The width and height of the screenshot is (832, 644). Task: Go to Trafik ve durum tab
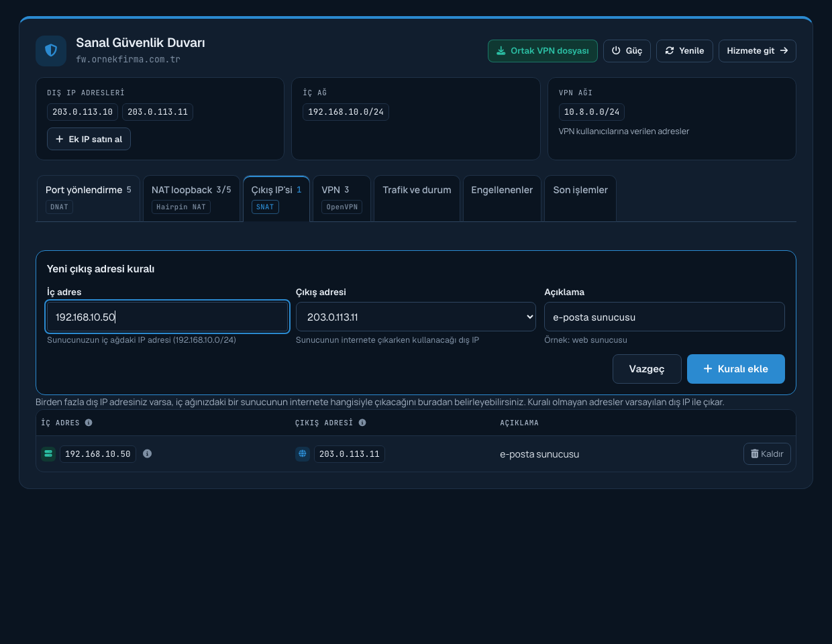pos(417,199)
